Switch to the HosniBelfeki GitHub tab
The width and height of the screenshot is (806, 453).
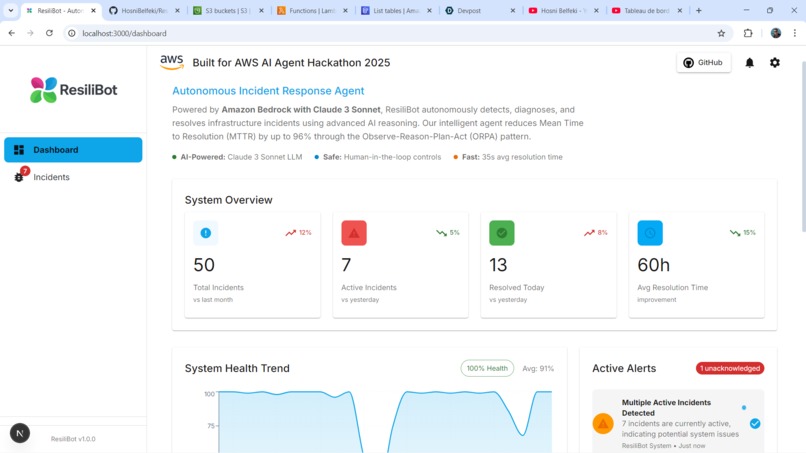[145, 10]
